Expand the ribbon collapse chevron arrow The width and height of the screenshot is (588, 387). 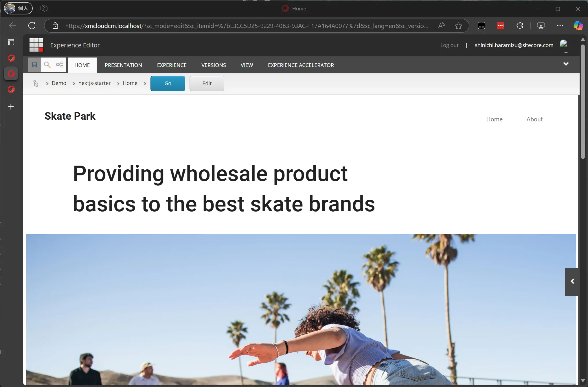tap(566, 64)
